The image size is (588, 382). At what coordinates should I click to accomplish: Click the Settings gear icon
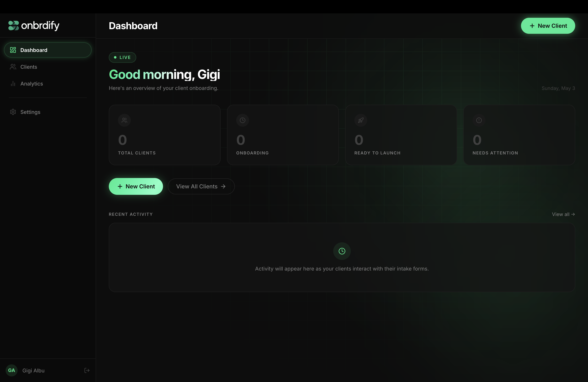click(x=13, y=112)
